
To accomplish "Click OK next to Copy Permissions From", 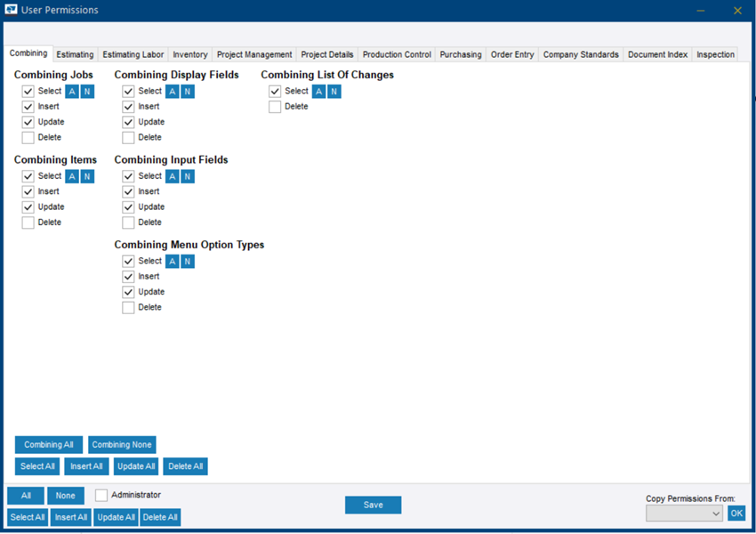I will pyautogui.click(x=736, y=513).
